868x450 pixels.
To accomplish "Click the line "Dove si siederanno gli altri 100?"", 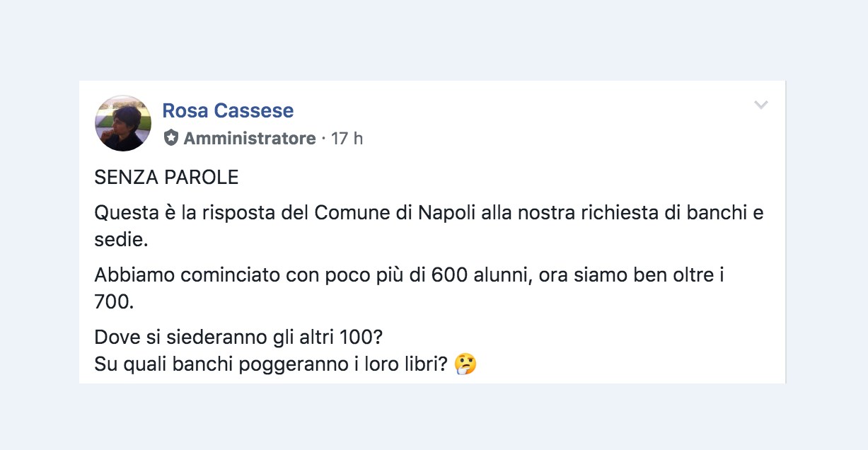I will [x=238, y=337].
